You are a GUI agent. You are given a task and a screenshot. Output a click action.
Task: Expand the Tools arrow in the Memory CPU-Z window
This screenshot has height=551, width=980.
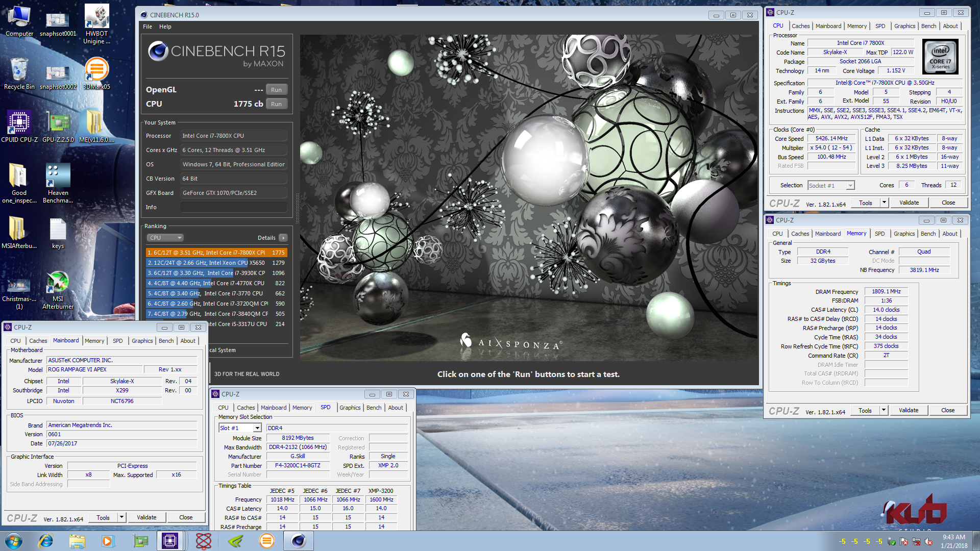tap(884, 411)
